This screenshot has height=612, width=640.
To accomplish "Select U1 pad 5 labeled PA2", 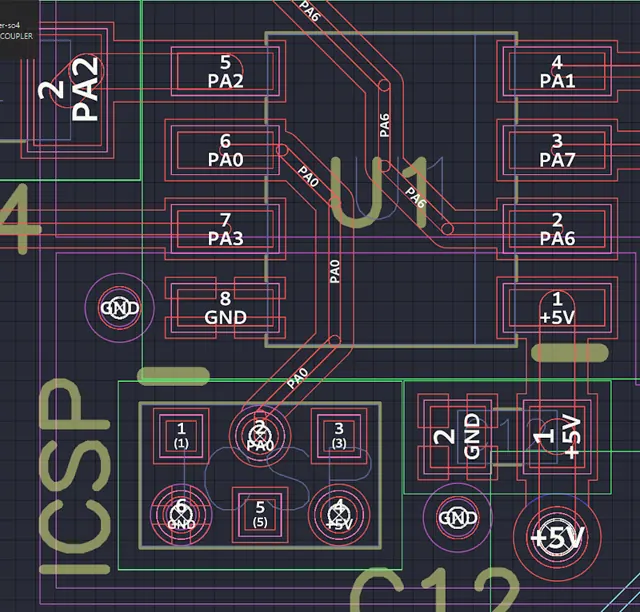I will tap(225, 71).
